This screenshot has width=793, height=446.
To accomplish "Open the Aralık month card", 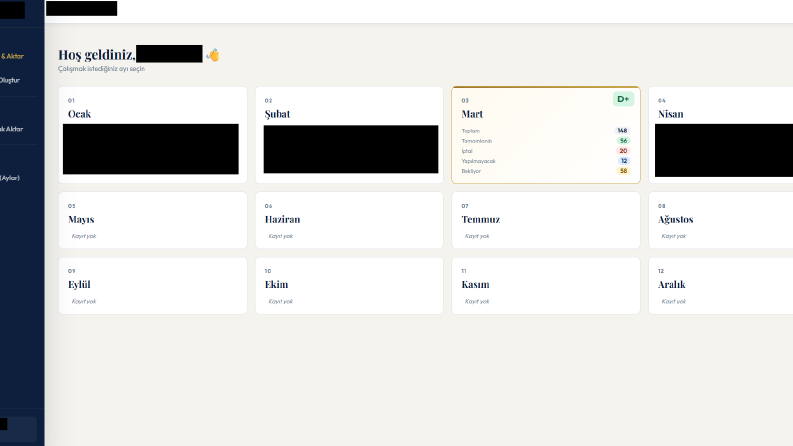I will coord(721,286).
